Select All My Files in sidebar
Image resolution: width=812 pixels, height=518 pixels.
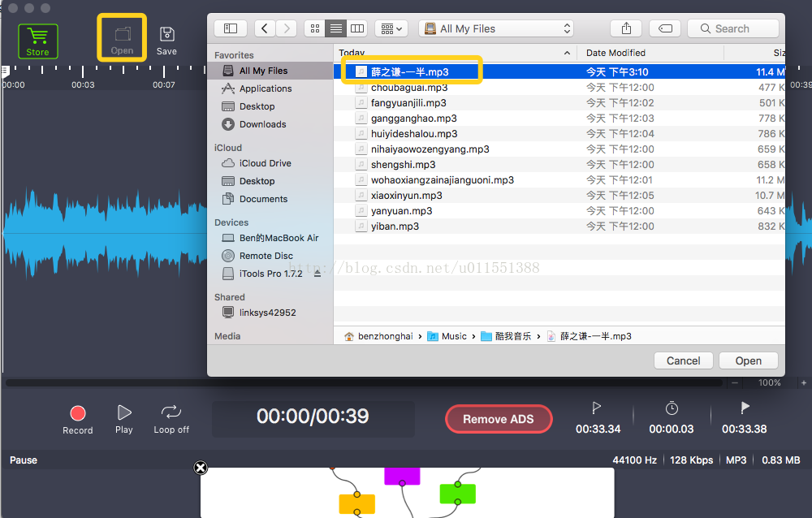coord(270,71)
